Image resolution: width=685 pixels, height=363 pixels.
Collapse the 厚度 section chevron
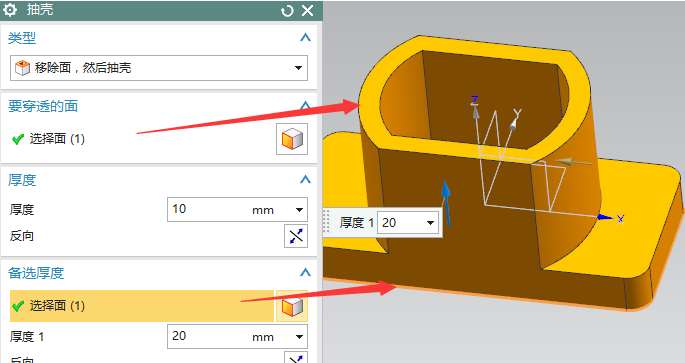click(x=305, y=179)
